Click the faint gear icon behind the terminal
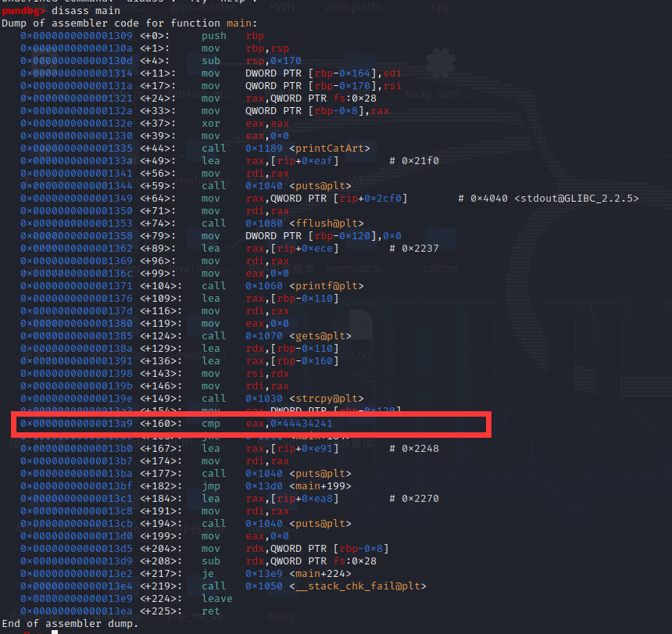The width and height of the screenshot is (672, 634). pos(440,64)
